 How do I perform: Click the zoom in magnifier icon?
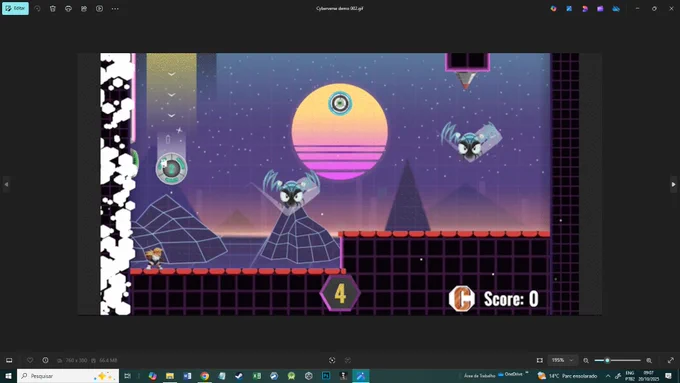click(x=649, y=360)
